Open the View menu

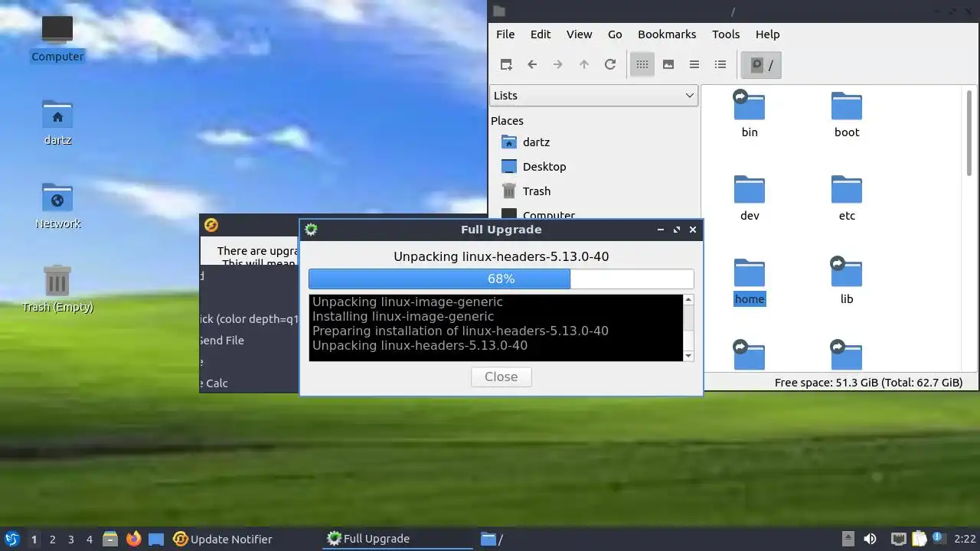579,34
